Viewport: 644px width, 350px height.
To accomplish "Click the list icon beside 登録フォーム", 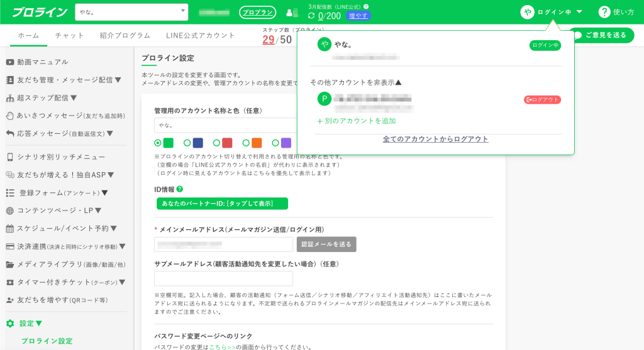I will [x=10, y=193].
